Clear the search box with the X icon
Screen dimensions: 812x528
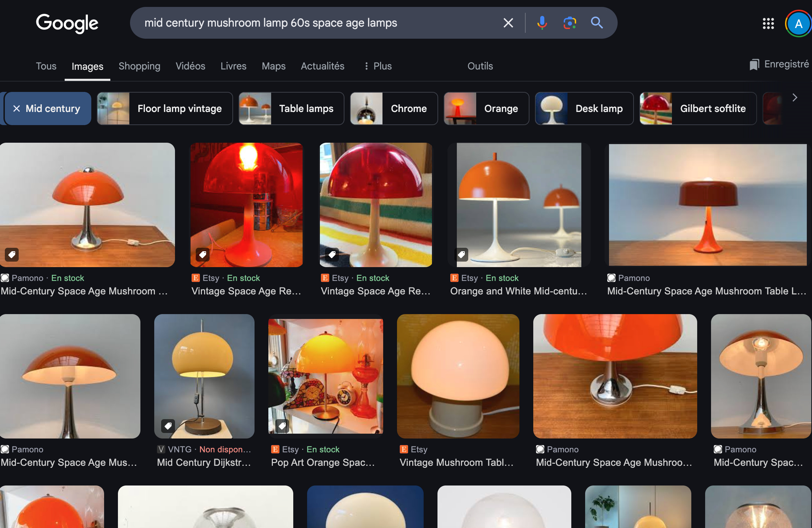click(508, 23)
